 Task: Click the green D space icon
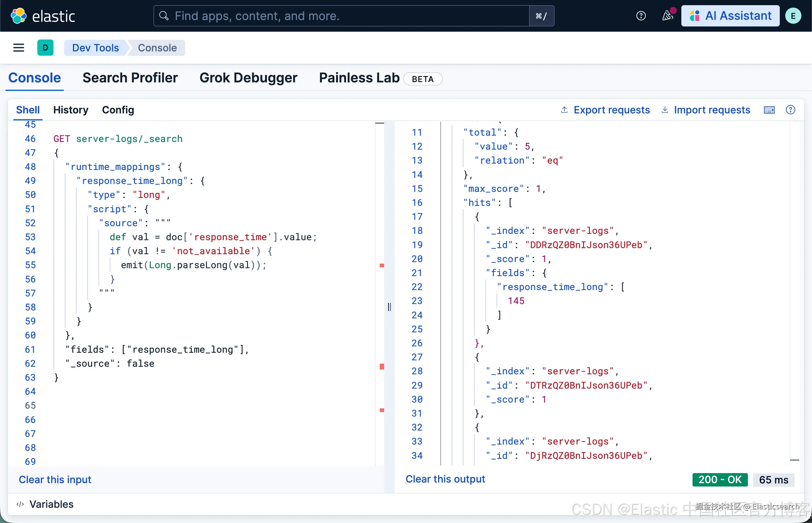pyautogui.click(x=45, y=47)
